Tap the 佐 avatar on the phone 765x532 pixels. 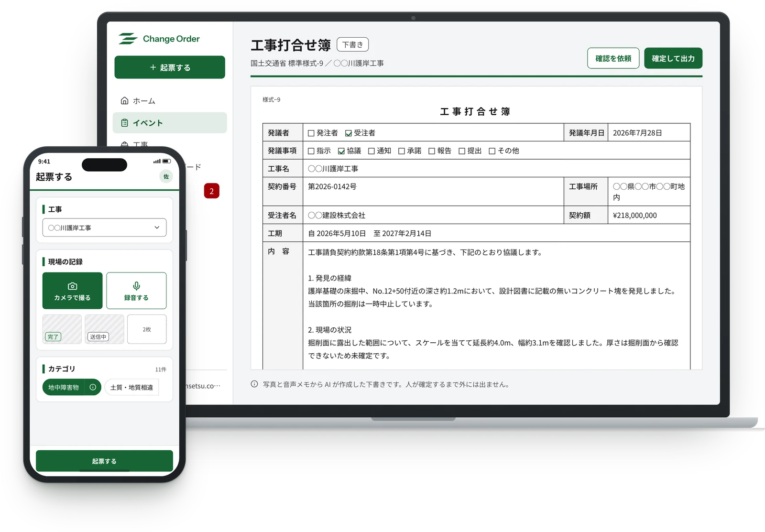click(166, 176)
